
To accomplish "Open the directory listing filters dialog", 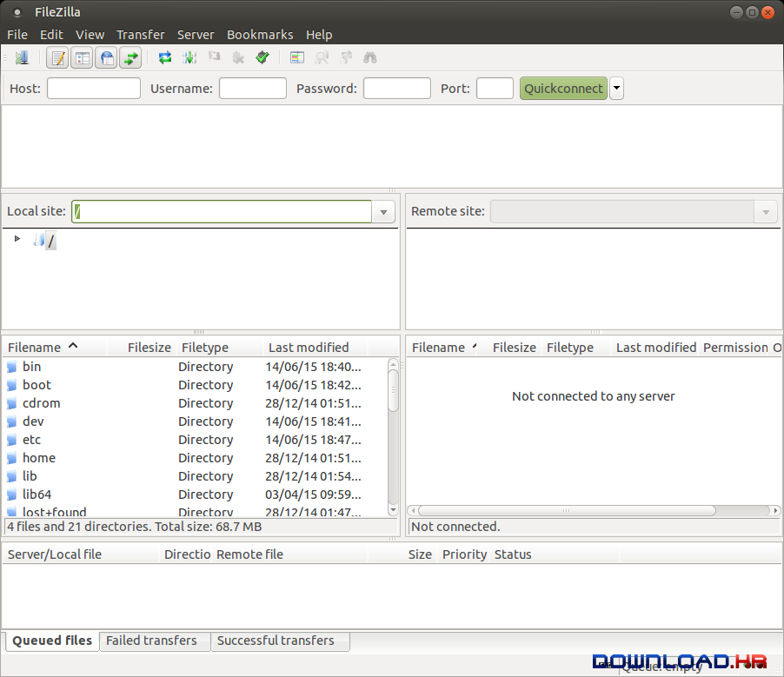I will pyautogui.click(x=297, y=58).
